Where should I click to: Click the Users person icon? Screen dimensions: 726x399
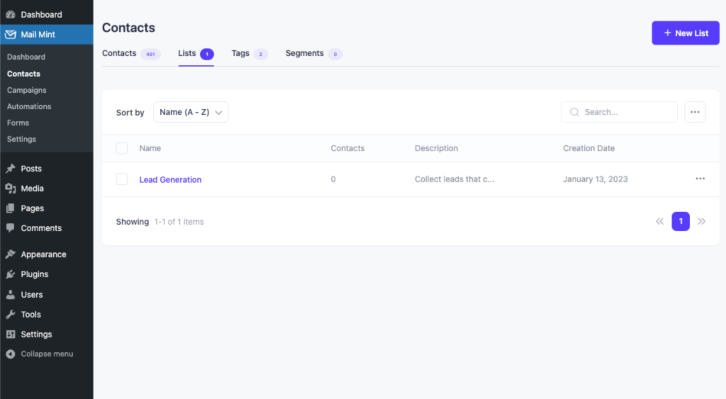[10, 294]
